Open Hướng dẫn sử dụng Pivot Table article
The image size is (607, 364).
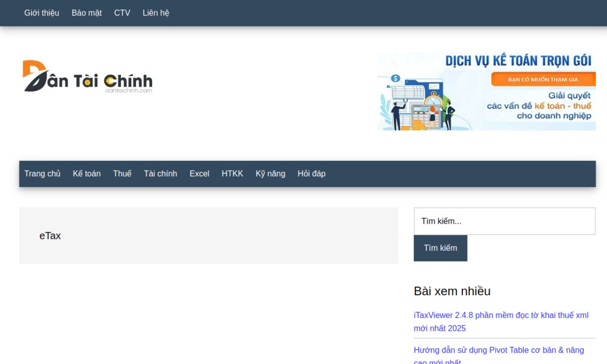[x=499, y=356]
